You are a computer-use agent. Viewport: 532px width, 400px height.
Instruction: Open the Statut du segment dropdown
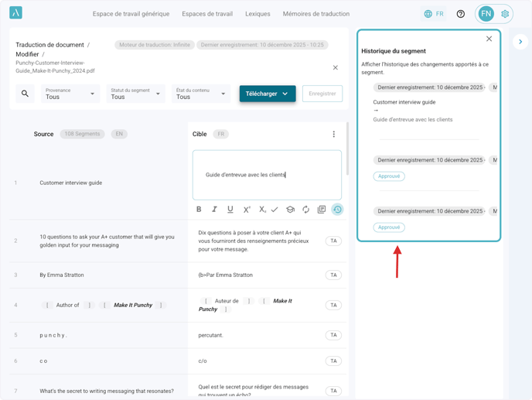tap(135, 94)
